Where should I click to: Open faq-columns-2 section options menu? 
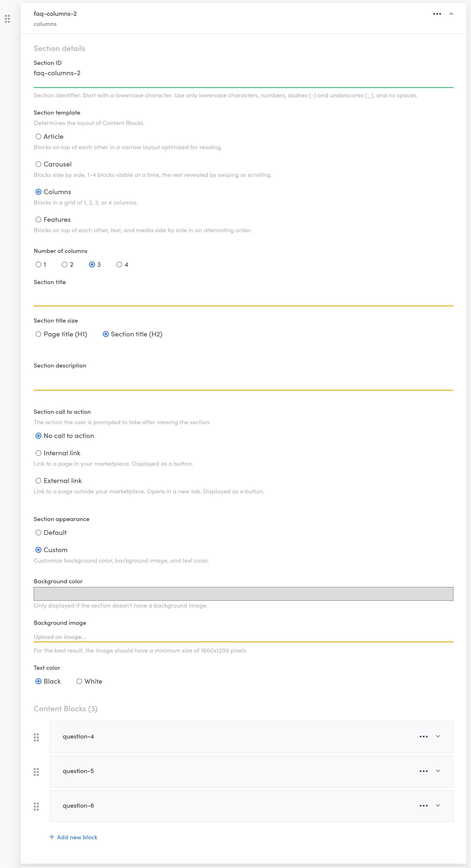click(437, 14)
